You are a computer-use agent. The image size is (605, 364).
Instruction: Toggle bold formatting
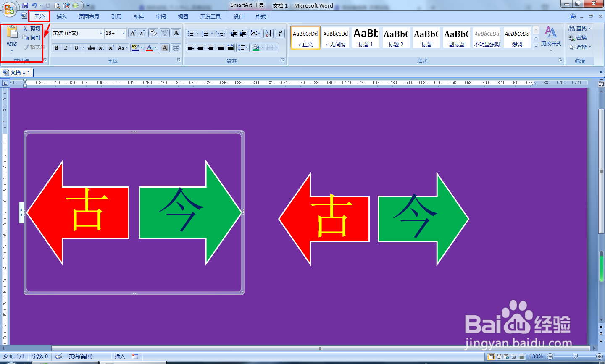[x=56, y=48]
